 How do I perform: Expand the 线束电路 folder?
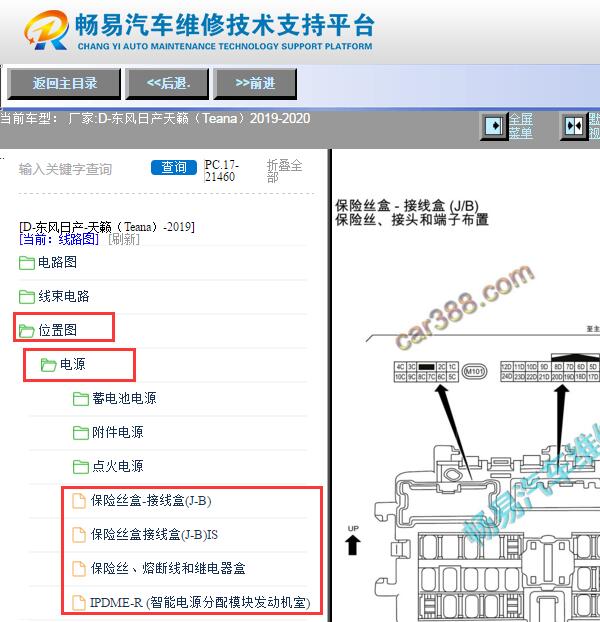[63, 296]
